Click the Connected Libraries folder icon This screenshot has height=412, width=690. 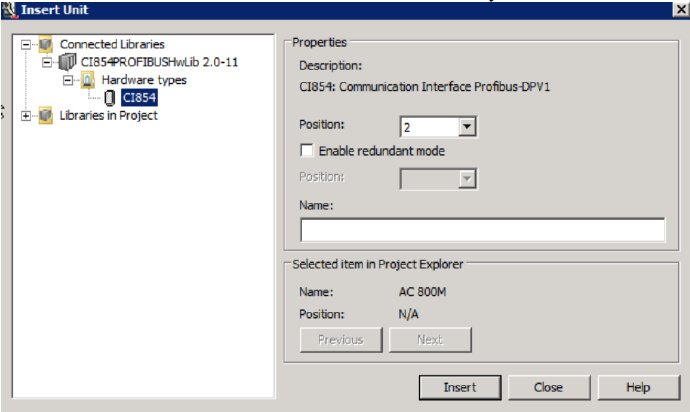pos(45,44)
